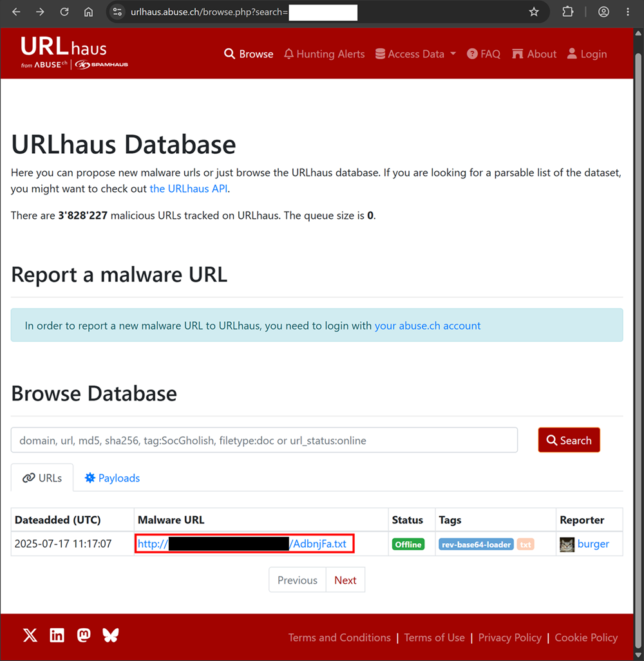This screenshot has height=661, width=644.
Task: Open Privacy Policy link
Action: pos(509,637)
